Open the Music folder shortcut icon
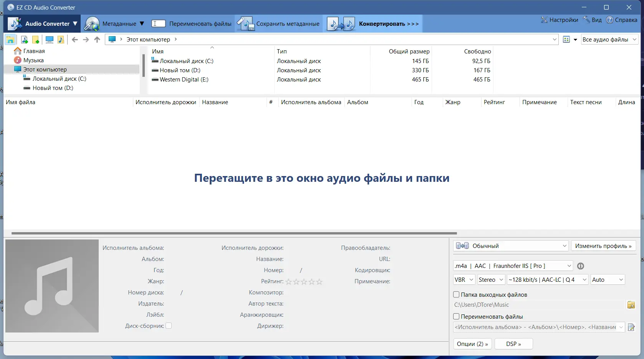The height and width of the screenshot is (359, 644). coord(61,39)
